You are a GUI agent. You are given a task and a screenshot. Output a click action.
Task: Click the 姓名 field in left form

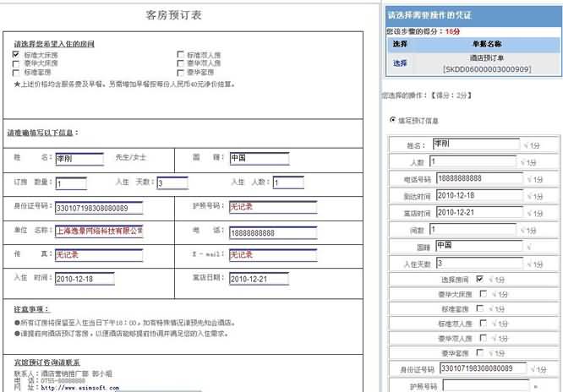79,158
